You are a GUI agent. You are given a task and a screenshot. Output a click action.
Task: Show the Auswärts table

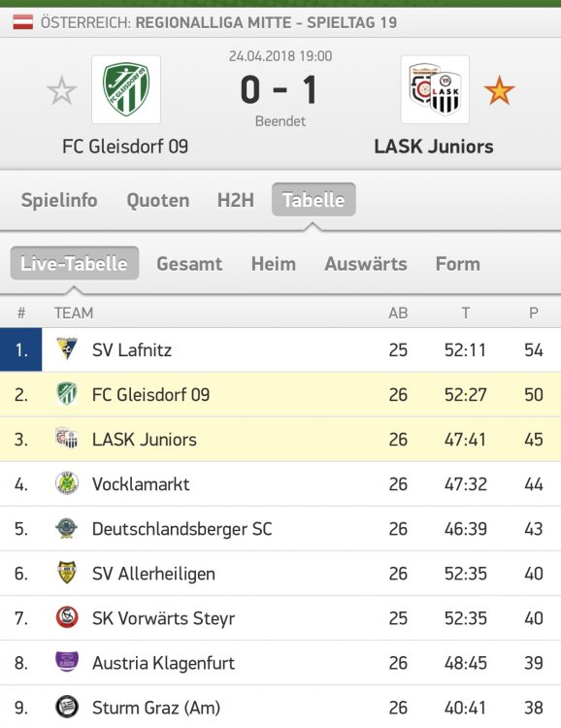tap(366, 264)
